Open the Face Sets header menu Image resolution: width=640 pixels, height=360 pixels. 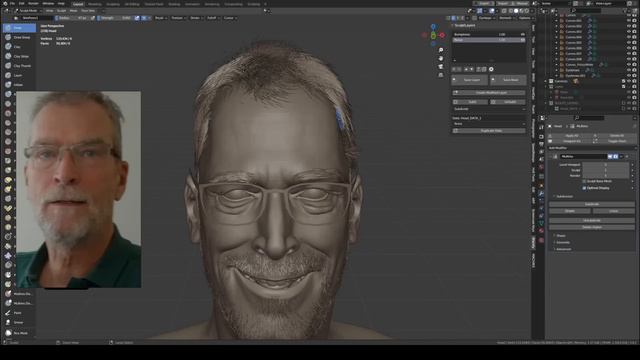tap(88, 11)
